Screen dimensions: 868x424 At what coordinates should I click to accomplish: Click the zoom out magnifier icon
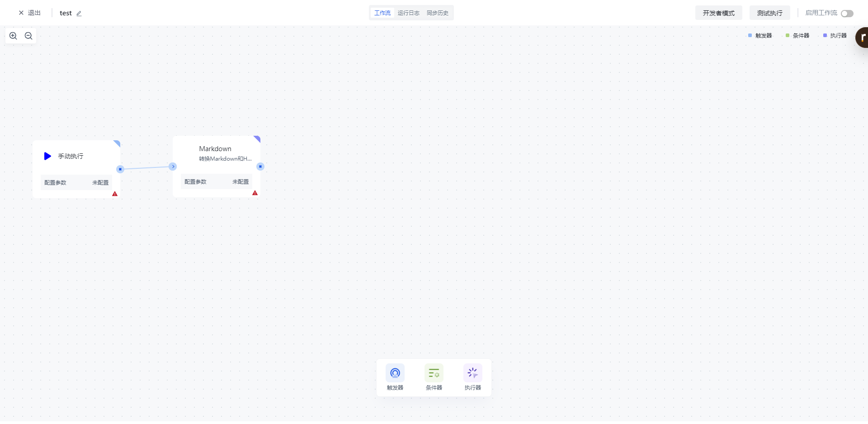tap(28, 36)
